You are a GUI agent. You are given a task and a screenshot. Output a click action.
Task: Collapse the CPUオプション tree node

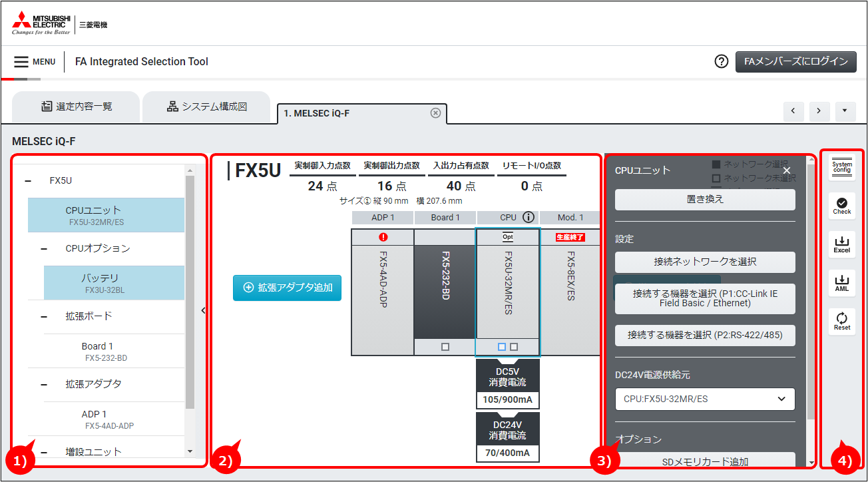point(44,248)
